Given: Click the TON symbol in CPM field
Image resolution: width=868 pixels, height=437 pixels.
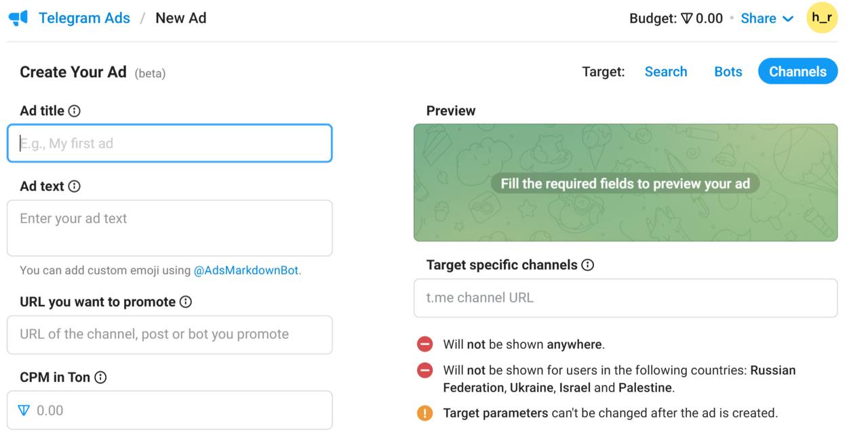Looking at the screenshot, I should (24, 410).
